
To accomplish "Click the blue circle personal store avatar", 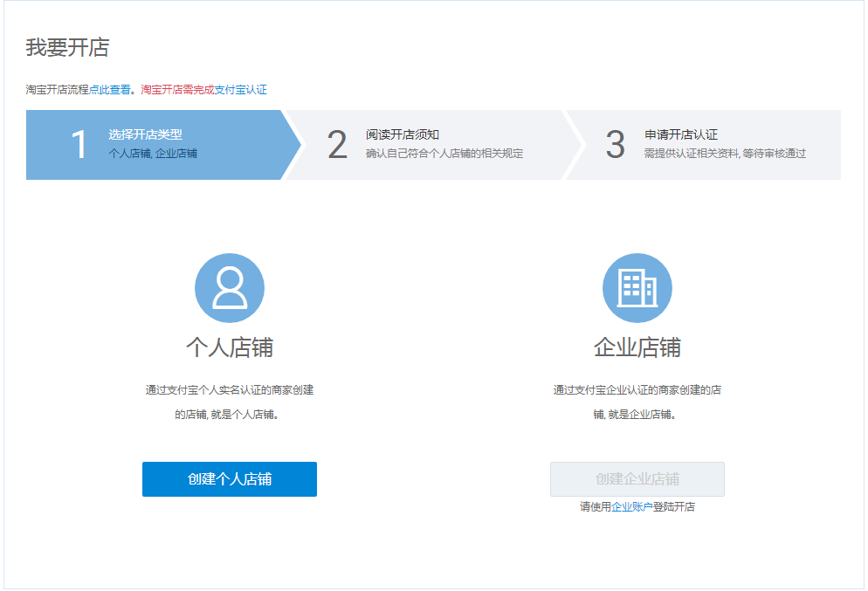I will (x=230, y=289).
